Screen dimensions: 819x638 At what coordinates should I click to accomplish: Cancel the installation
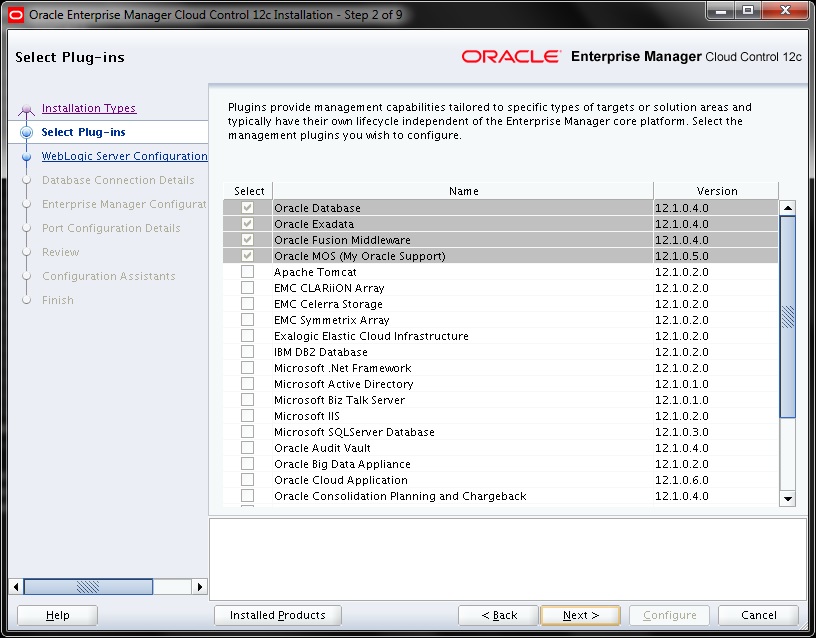point(758,615)
